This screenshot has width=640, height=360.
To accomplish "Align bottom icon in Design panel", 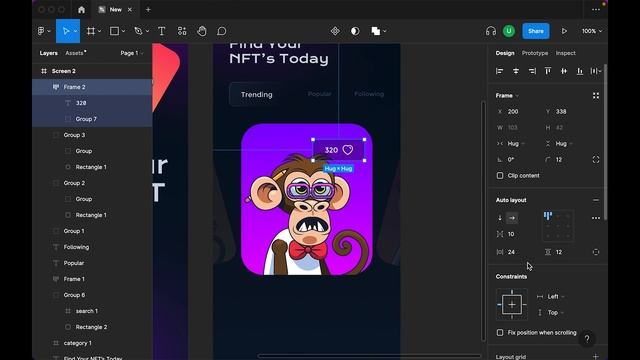I will [580, 71].
